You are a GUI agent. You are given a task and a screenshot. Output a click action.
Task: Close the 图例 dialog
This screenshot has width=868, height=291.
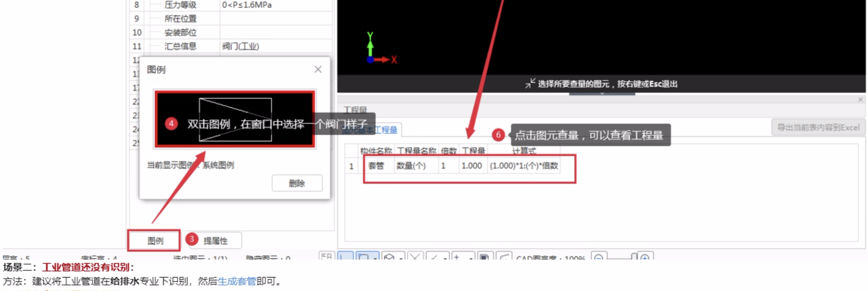pos(318,70)
